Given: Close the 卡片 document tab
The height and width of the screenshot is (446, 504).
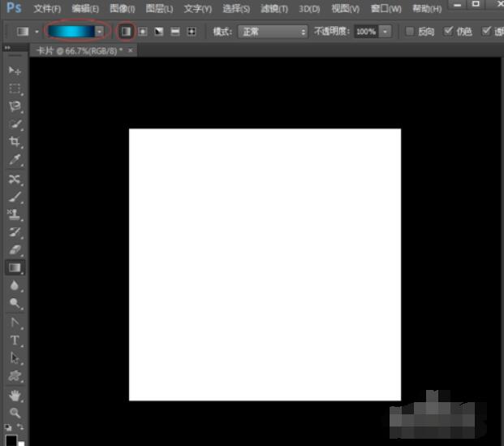Looking at the screenshot, I should [130, 50].
